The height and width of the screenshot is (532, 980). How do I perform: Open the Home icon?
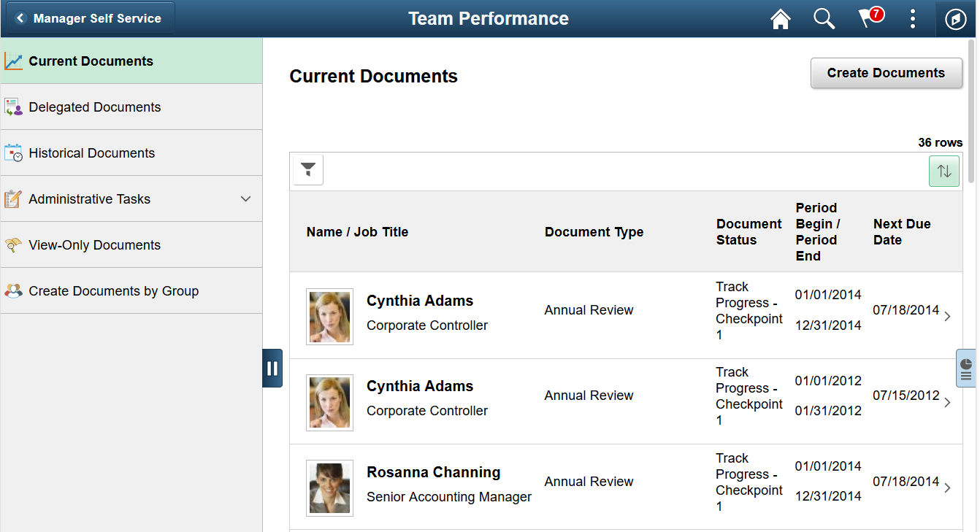[781, 19]
